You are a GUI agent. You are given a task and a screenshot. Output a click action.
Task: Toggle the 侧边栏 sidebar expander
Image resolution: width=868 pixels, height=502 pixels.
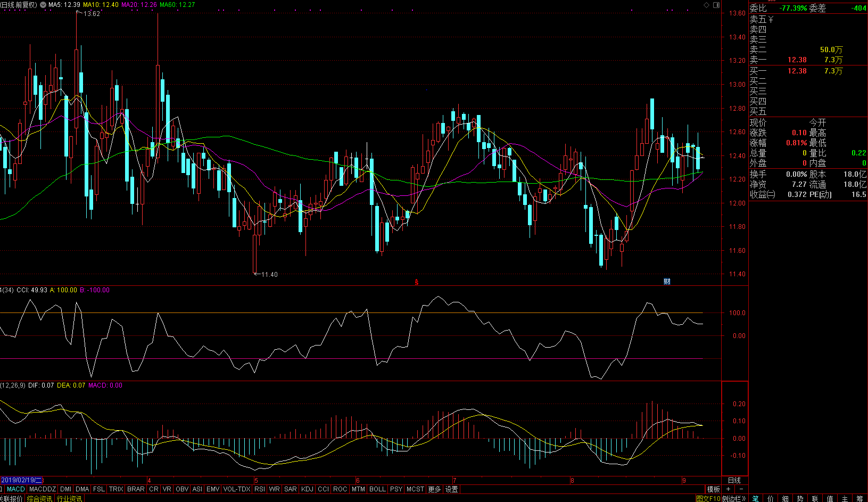point(734,499)
